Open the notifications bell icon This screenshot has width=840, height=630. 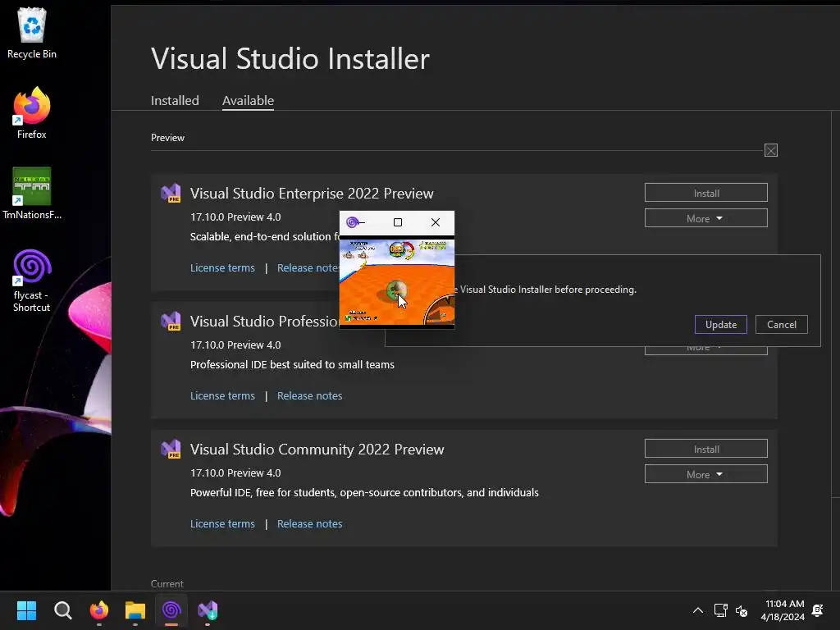click(818, 610)
